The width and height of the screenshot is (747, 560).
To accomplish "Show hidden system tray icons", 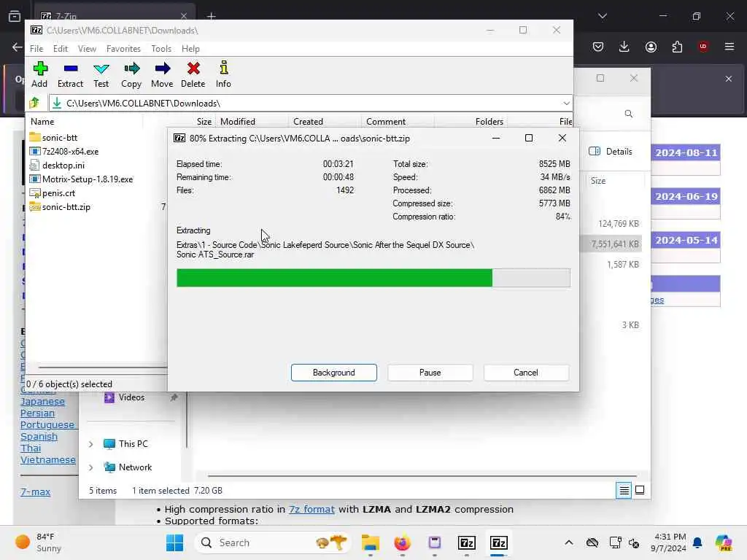I will pos(569,542).
